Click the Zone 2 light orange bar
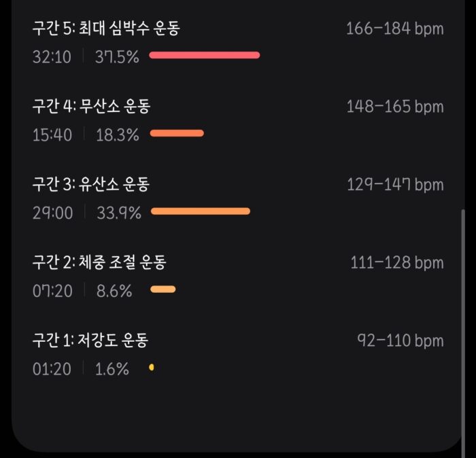Viewport: 476px width, 458px height. click(163, 289)
